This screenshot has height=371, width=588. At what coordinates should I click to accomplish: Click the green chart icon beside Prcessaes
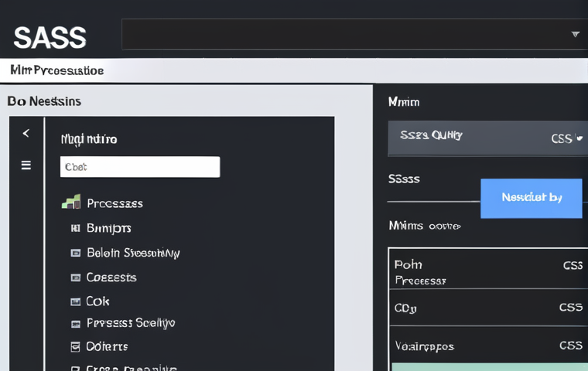coord(71,202)
